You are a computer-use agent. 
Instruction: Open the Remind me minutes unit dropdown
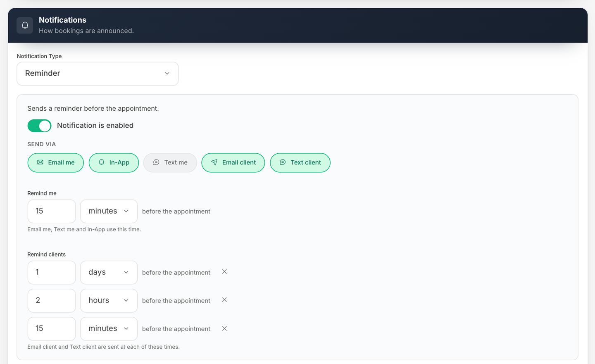coord(109,211)
